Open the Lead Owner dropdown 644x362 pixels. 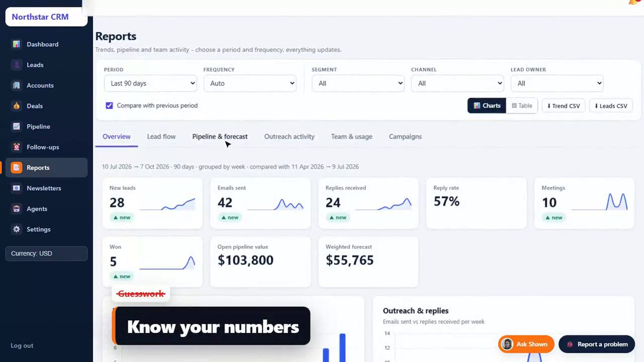(557, 83)
